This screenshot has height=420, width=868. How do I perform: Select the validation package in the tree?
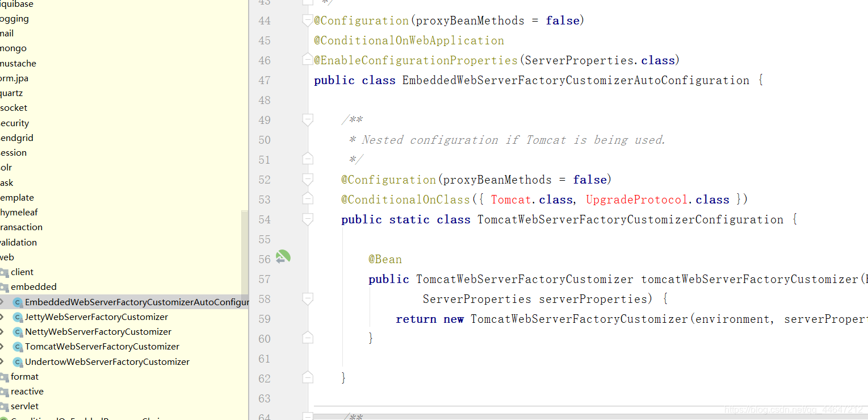coord(18,243)
